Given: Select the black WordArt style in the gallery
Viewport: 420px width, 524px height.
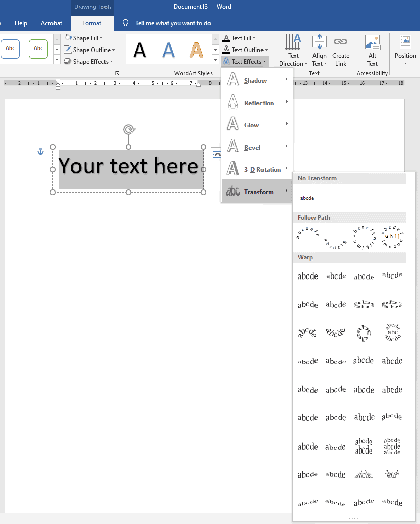Looking at the screenshot, I should pos(140,49).
